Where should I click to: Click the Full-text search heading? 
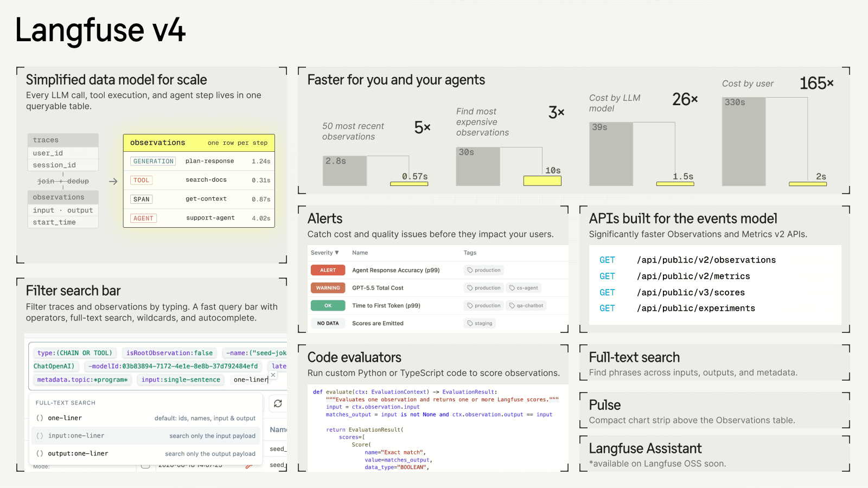click(x=634, y=357)
